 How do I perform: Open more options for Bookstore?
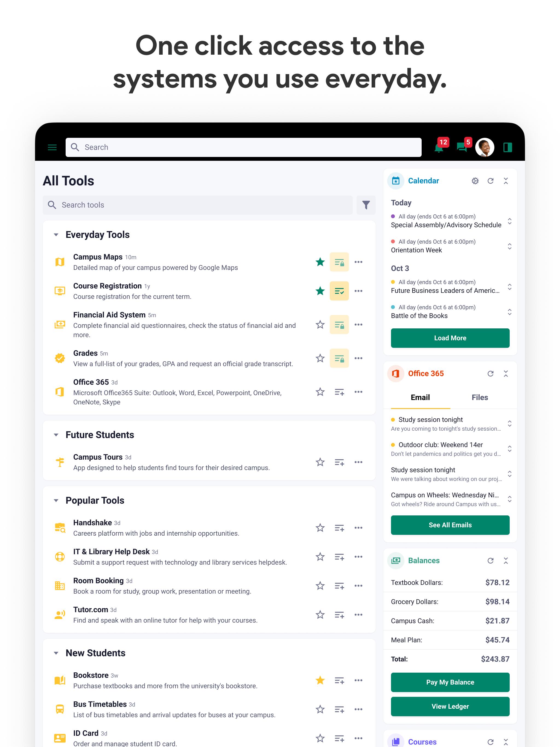(358, 681)
